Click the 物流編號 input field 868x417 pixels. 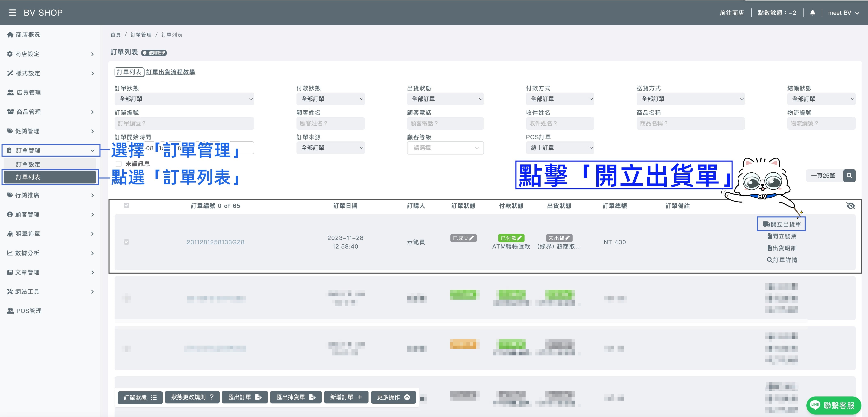(x=821, y=123)
